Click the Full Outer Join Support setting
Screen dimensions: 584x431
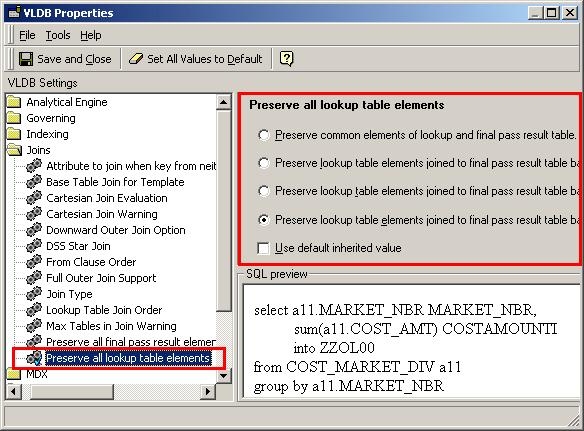(101, 278)
